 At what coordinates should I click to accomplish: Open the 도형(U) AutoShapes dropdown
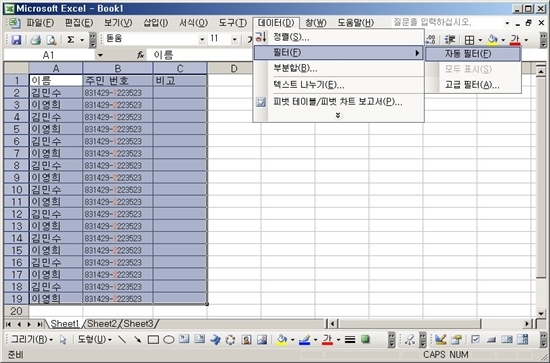pos(94,339)
